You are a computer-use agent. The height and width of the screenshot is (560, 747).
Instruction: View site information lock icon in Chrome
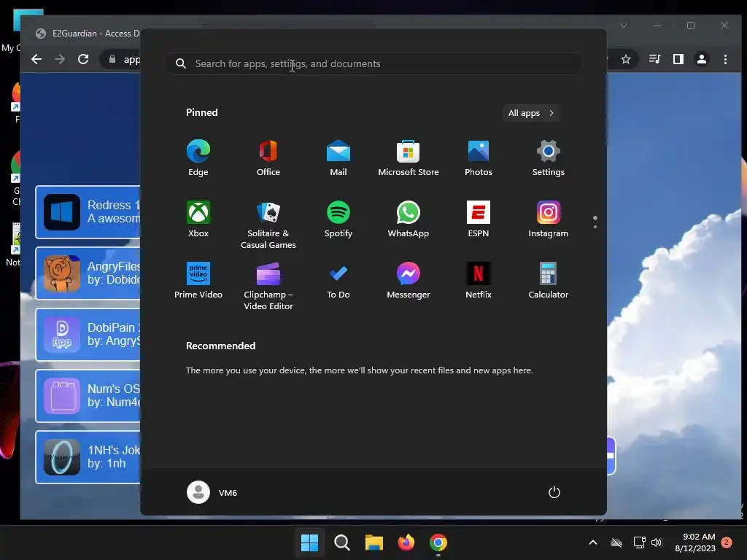[112, 59]
